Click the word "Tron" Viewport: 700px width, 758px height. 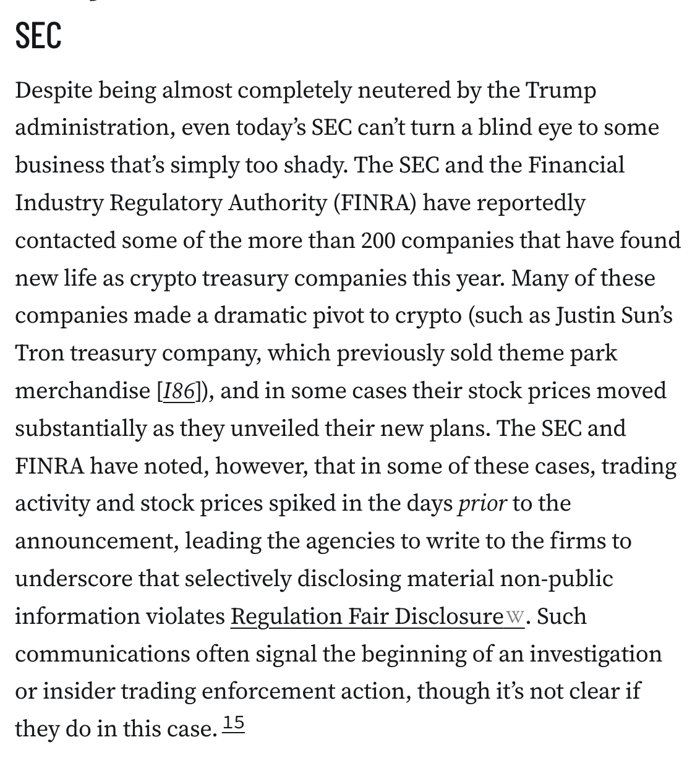pos(39,353)
